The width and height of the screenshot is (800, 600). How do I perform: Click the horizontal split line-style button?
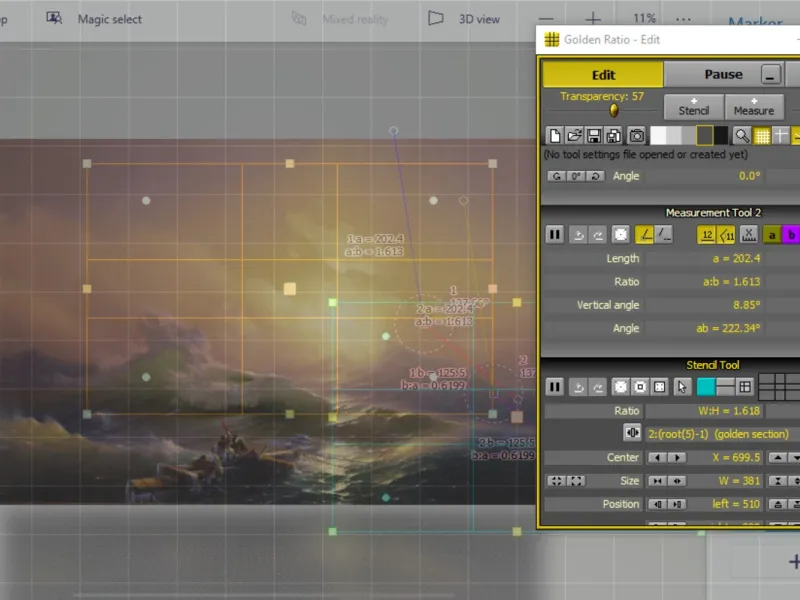pyautogui.click(x=725, y=387)
